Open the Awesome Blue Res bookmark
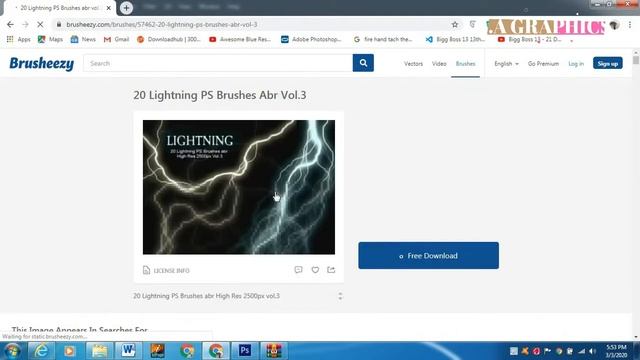This screenshot has width=640, height=360. pos(240,39)
